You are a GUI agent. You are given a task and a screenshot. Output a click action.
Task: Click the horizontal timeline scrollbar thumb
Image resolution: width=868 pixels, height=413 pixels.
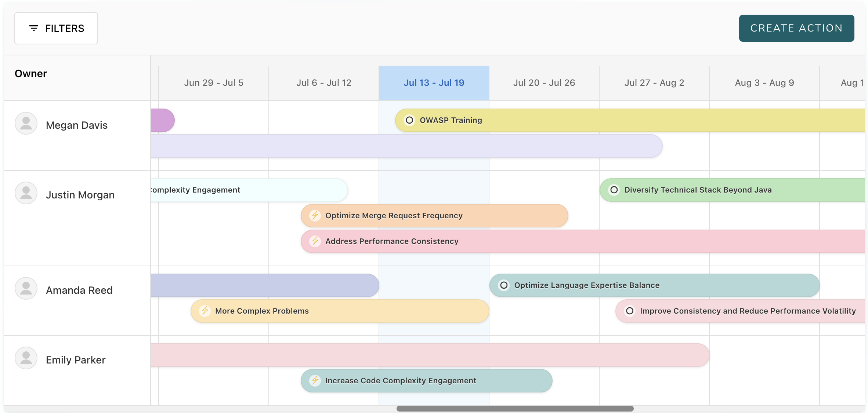coord(515,408)
